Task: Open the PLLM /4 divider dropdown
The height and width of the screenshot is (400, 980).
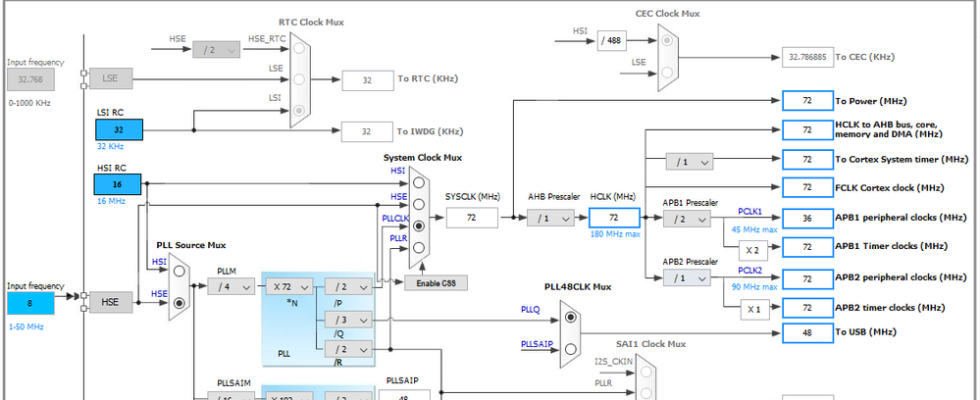Action: coord(231,287)
